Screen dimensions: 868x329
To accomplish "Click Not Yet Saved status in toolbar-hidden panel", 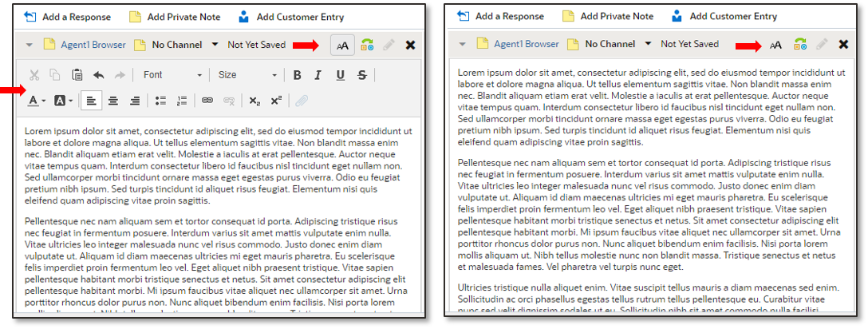I will (690, 44).
